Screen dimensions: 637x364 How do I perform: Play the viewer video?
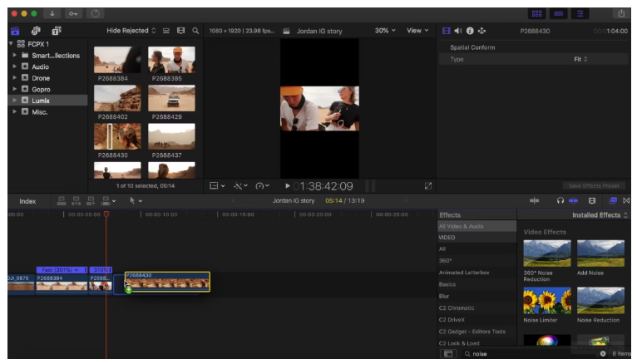pyautogui.click(x=287, y=186)
